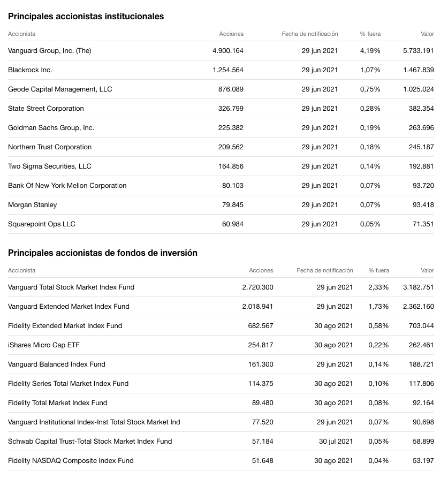Image resolution: width=448 pixels, height=479 pixels.
Task: Click Bank Of New York Mellon Corporation
Action: point(67,185)
